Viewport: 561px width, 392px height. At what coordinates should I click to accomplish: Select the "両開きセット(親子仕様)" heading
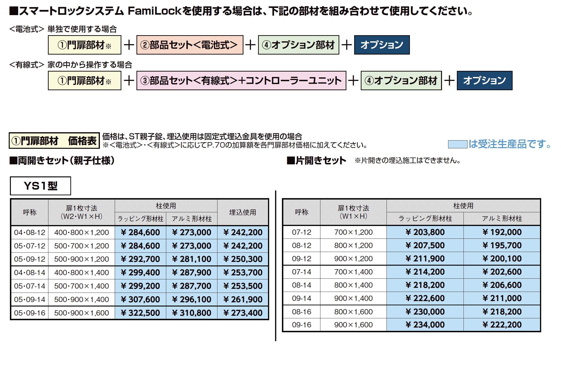pyautogui.click(x=62, y=161)
